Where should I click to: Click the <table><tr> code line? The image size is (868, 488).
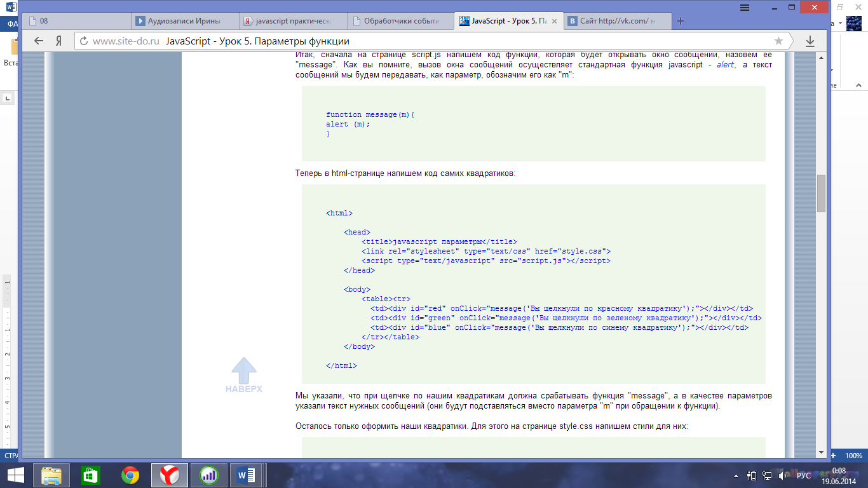(386, 299)
